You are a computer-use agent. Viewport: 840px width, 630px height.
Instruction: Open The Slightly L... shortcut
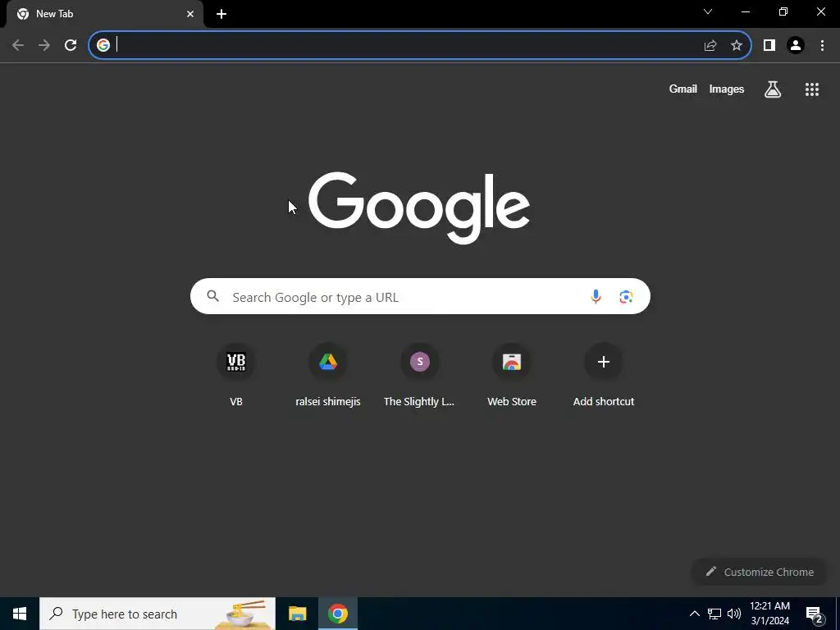pos(419,375)
